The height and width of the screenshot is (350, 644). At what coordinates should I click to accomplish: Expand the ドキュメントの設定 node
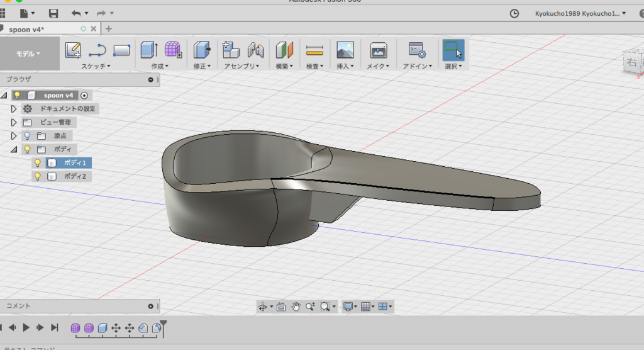14,109
